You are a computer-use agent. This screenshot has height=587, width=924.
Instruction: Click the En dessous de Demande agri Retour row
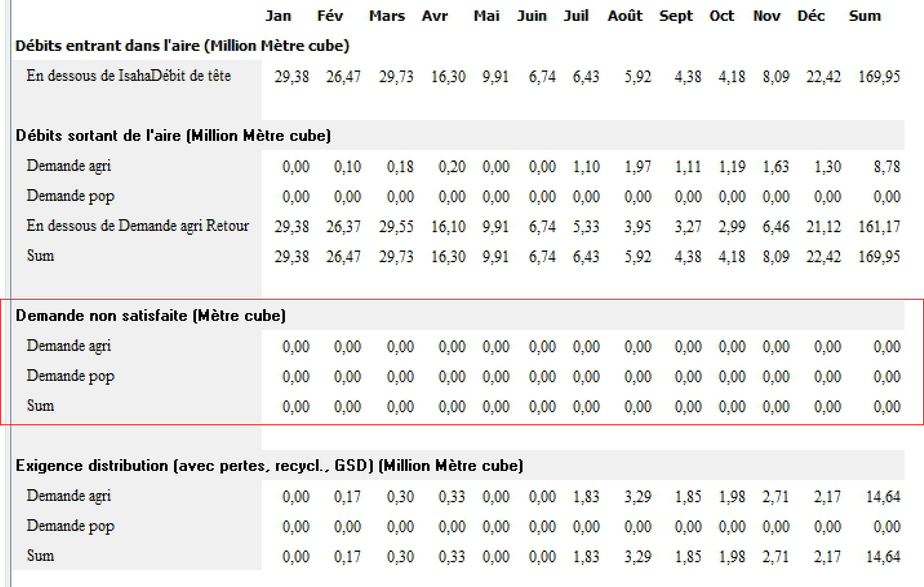pyautogui.click(x=137, y=226)
